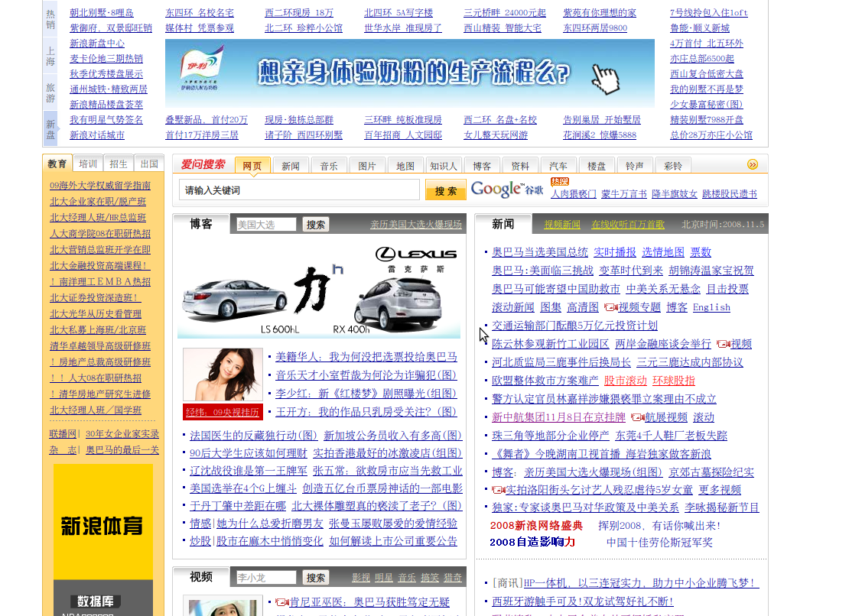Open 亲历美国大选火爆现场 in blog header

[x=416, y=225]
